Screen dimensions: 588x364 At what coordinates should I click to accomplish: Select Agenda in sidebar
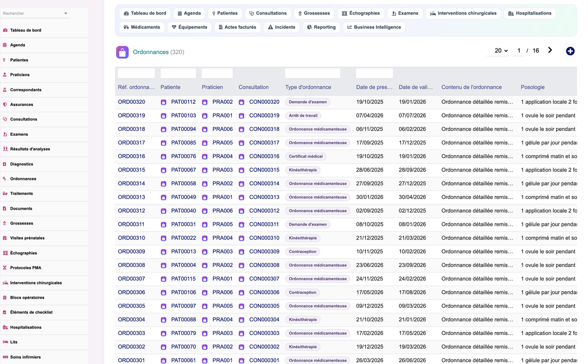(x=44, y=45)
